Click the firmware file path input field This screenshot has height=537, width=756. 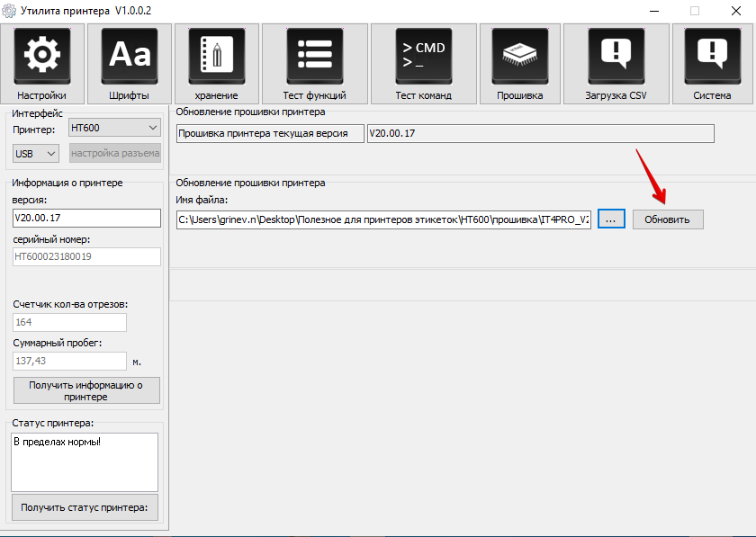coord(383,219)
